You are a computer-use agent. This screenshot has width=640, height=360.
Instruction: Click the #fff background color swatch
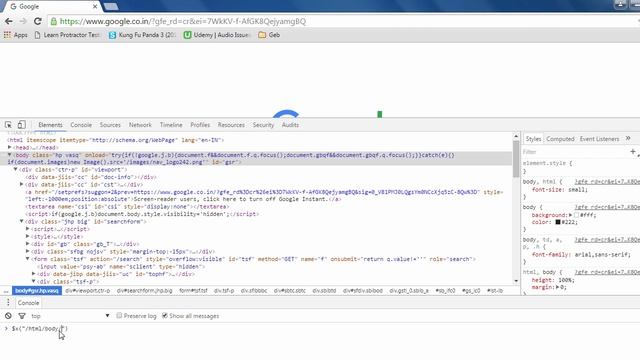[x=576, y=215]
